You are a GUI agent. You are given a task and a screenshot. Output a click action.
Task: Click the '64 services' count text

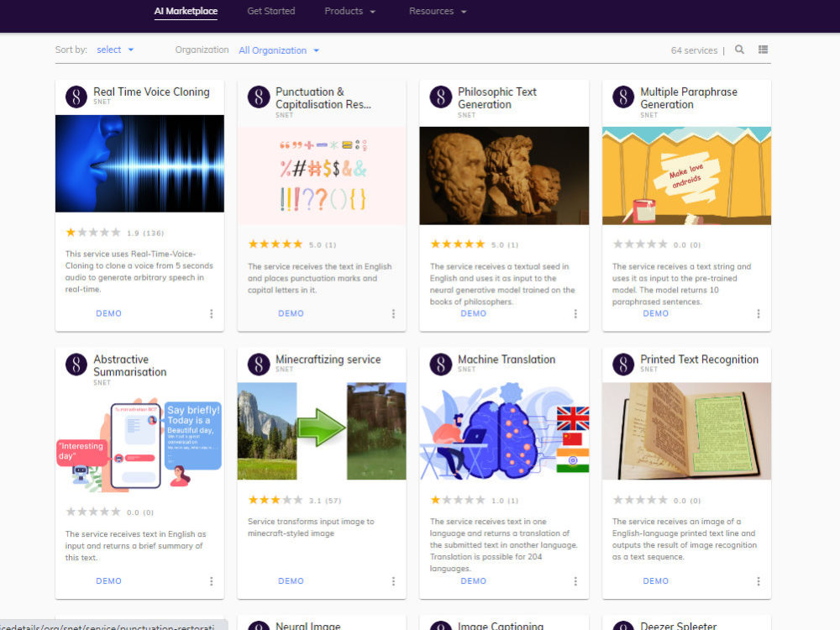[694, 50]
